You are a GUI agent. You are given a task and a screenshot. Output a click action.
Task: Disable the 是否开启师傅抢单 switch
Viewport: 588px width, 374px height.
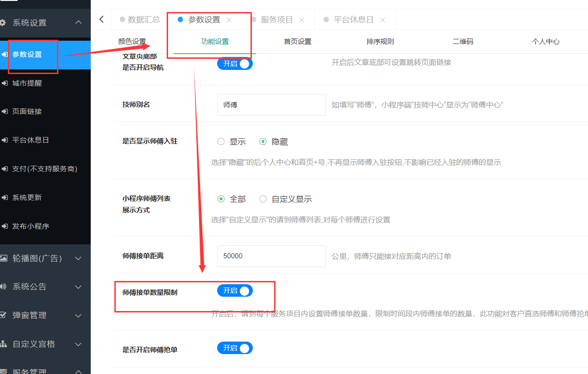pos(235,348)
